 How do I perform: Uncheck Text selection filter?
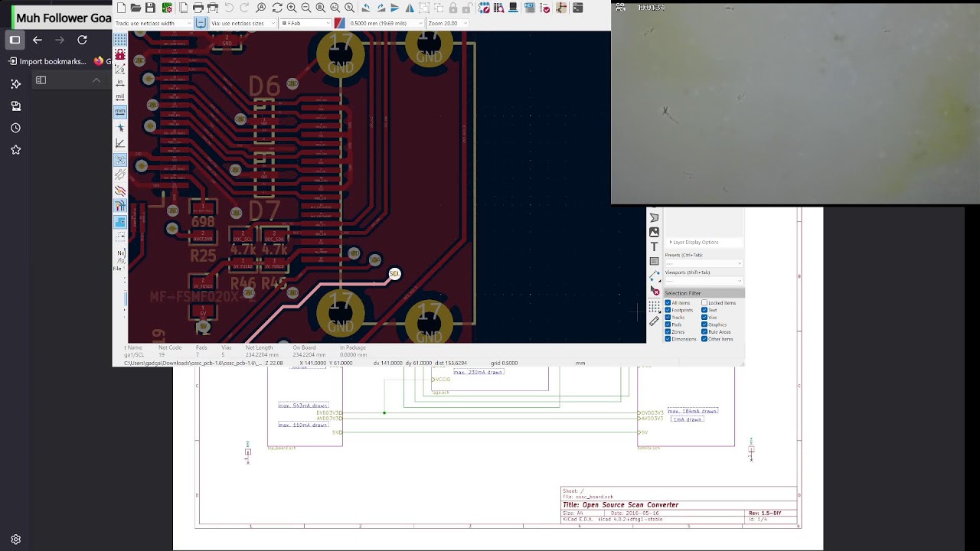click(x=704, y=310)
